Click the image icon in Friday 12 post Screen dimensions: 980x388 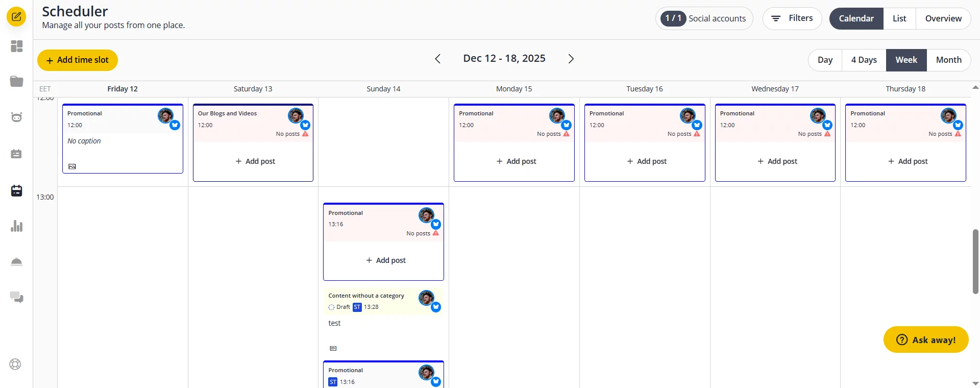[x=72, y=166]
